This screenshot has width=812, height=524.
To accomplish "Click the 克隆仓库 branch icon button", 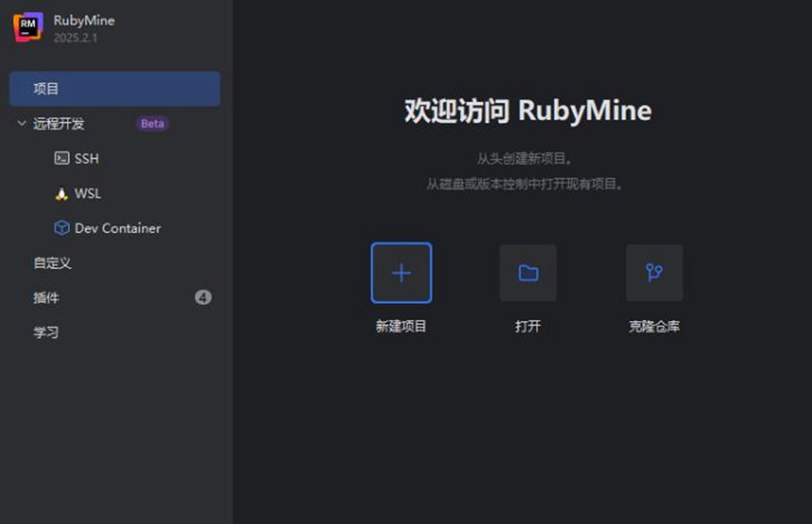I will tap(654, 273).
